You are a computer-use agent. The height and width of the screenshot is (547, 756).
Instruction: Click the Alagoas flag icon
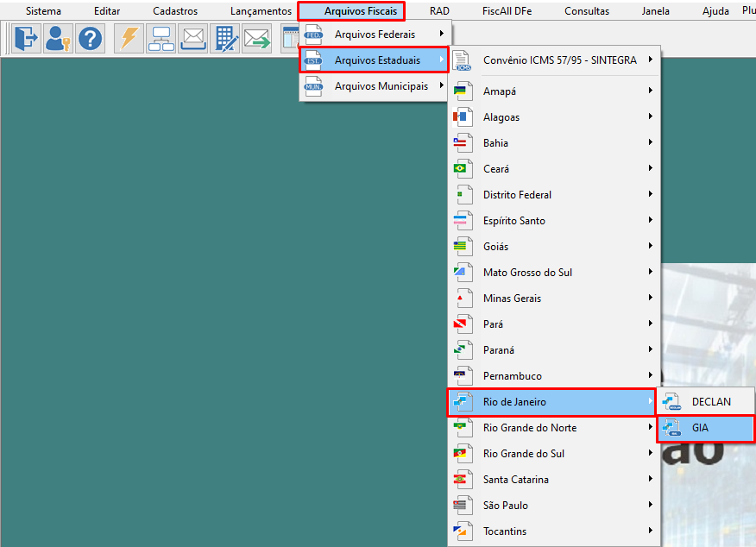pos(463,117)
